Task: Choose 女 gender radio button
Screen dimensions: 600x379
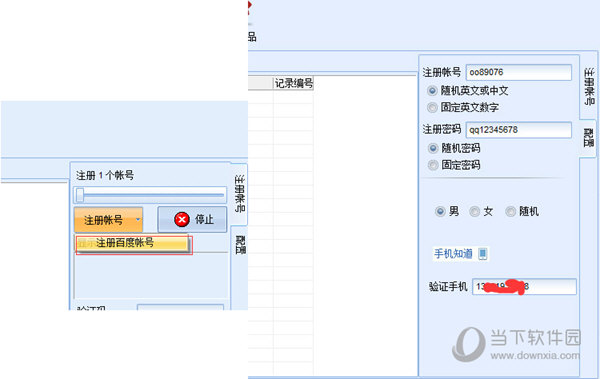Action: click(x=474, y=211)
